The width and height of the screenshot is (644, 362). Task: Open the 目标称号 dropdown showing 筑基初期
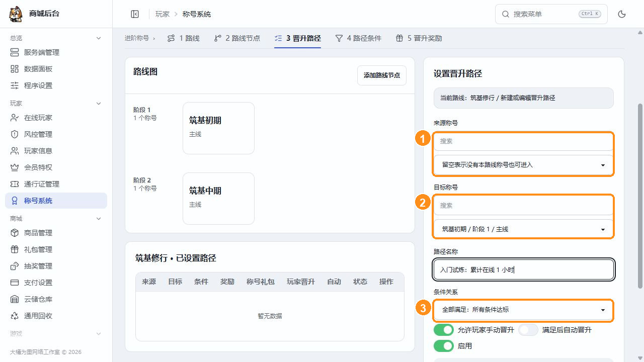click(x=523, y=229)
